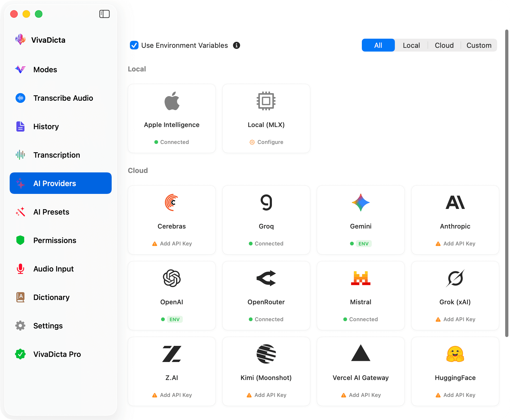
Task: Open Dictionary from the sidebar
Action: click(20, 297)
